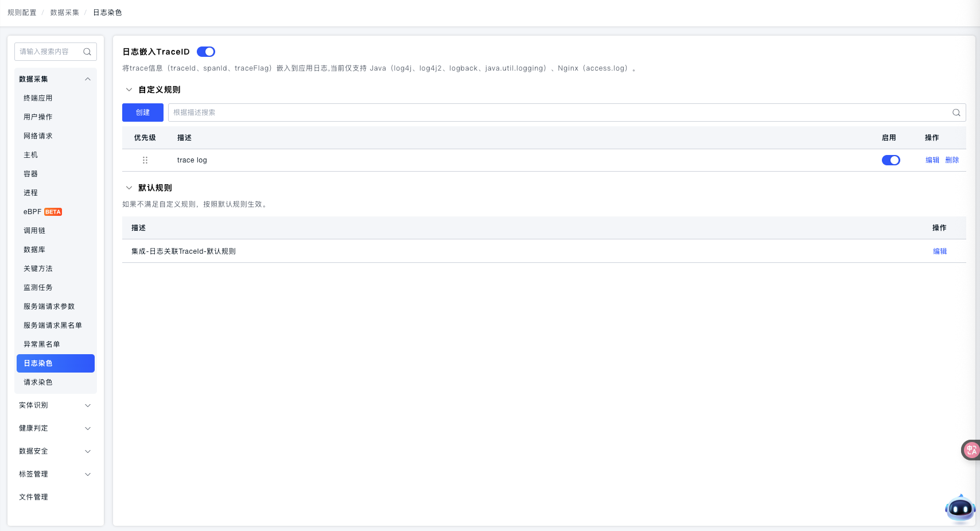
Task: Click 规则配置 in the breadcrumb
Action: (x=22, y=13)
